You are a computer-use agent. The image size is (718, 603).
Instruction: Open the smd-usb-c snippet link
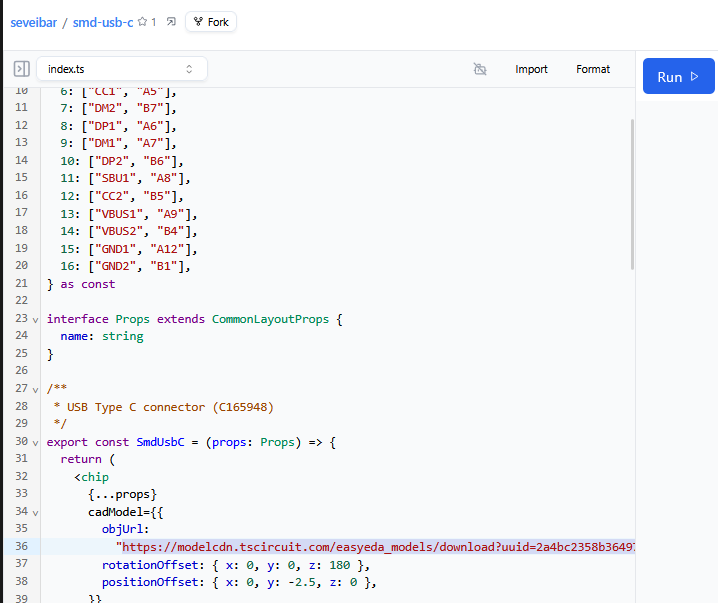[103, 21]
